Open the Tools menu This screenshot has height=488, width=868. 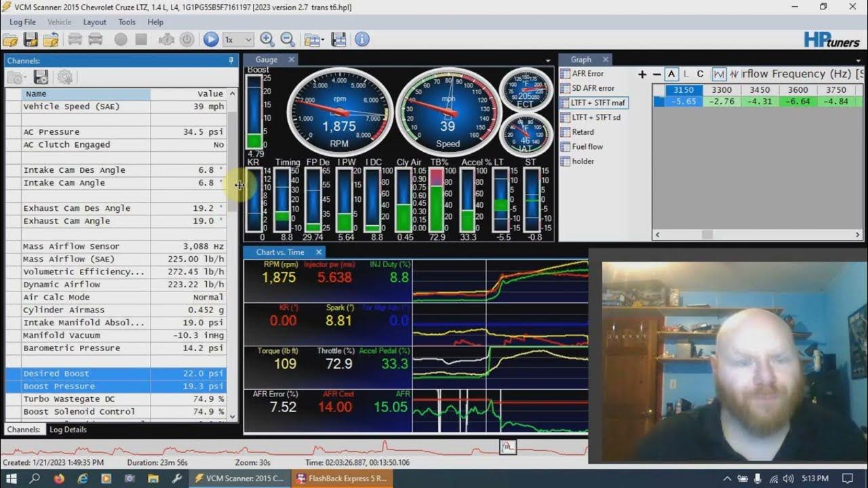127,22
